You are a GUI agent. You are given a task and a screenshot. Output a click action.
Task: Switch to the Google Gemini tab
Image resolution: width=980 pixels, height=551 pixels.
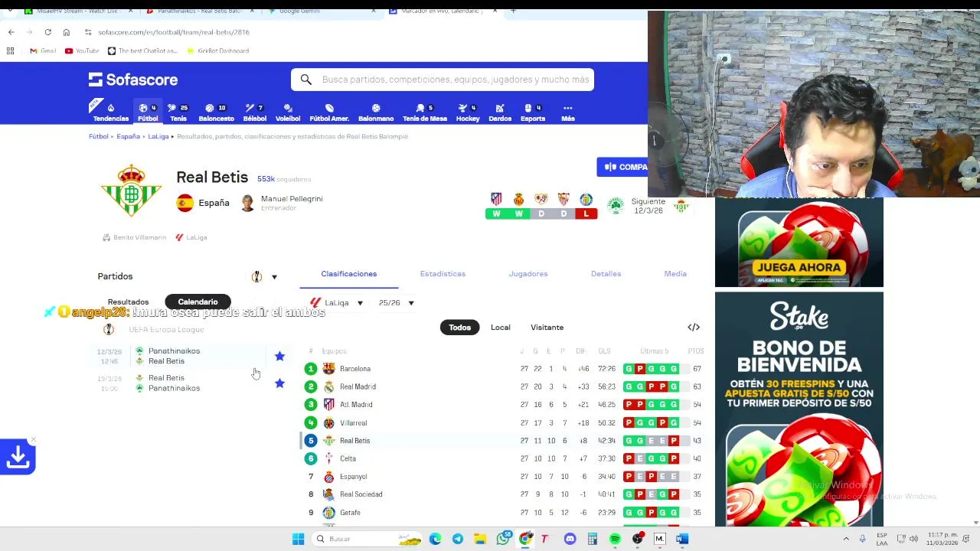[x=322, y=11]
